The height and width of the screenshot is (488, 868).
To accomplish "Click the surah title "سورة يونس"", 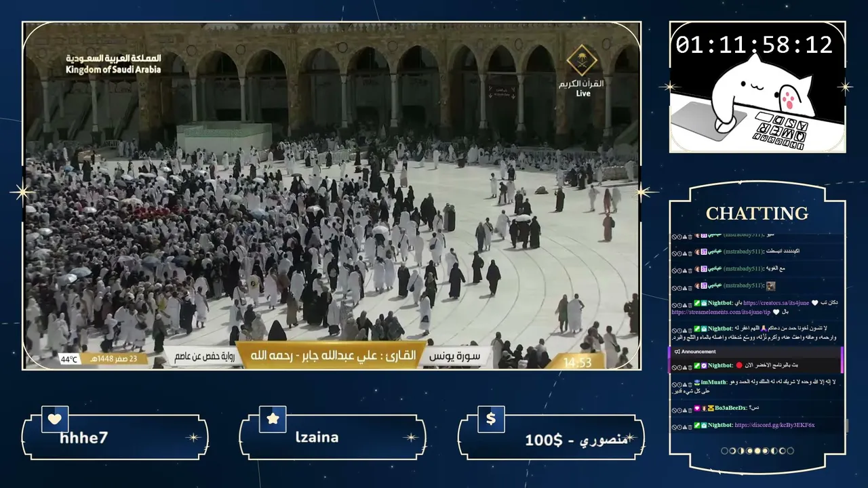I will coord(454,357).
